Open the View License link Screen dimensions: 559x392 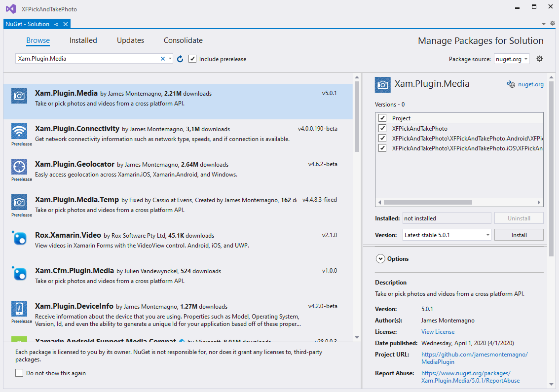pyautogui.click(x=438, y=332)
